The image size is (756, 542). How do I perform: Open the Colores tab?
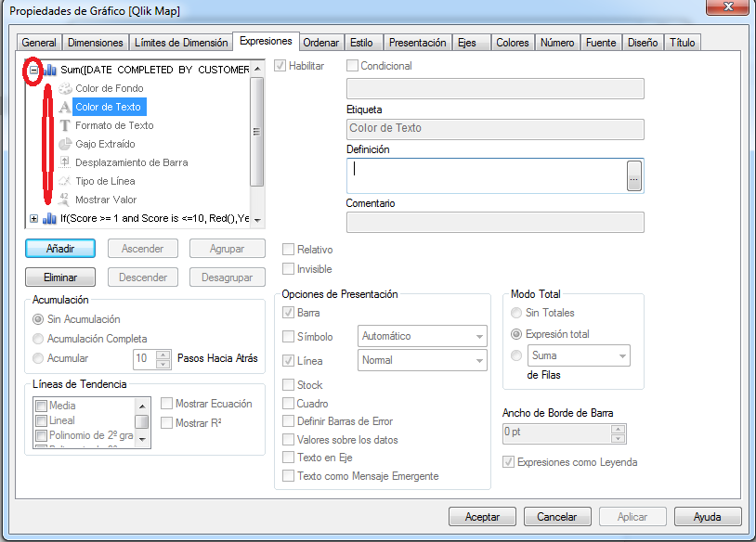pos(512,43)
